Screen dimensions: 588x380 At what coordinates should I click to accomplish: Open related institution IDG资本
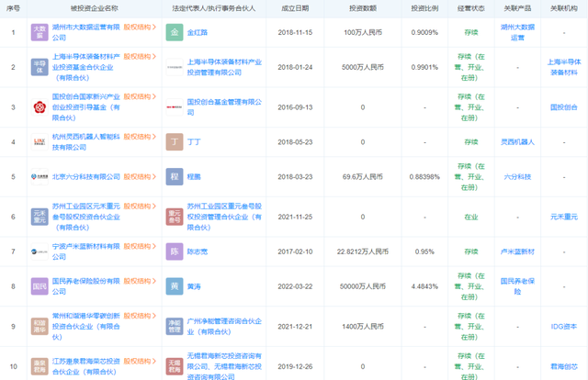coord(564,327)
